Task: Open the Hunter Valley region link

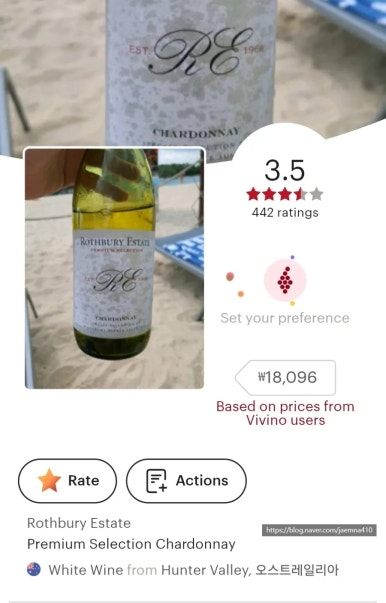Action: click(x=205, y=570)
